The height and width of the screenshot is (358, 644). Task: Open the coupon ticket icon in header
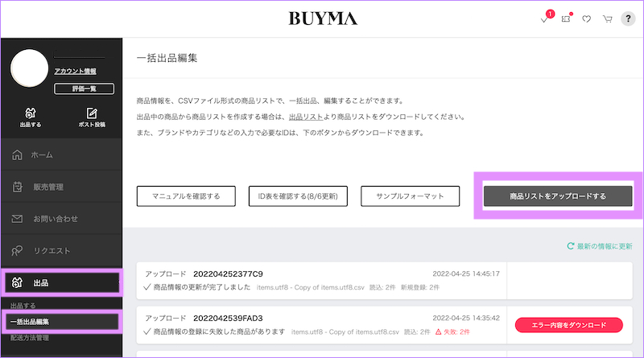coord(567,18)
